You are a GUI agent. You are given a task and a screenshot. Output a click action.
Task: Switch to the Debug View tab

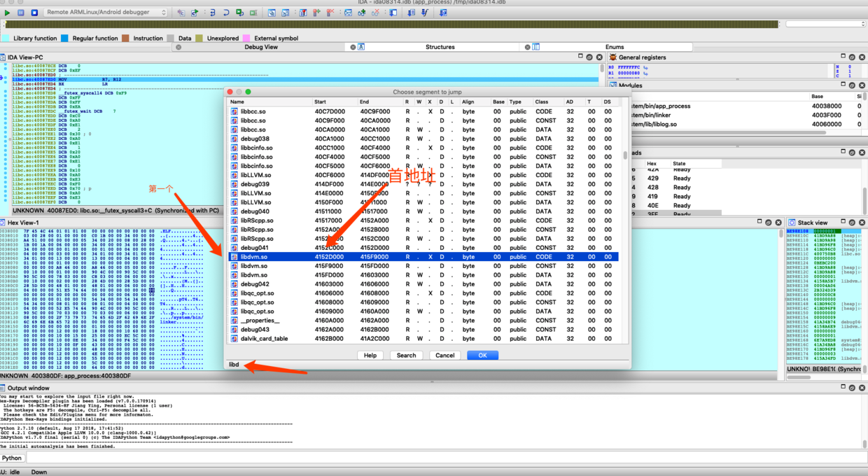pos(261,47)
